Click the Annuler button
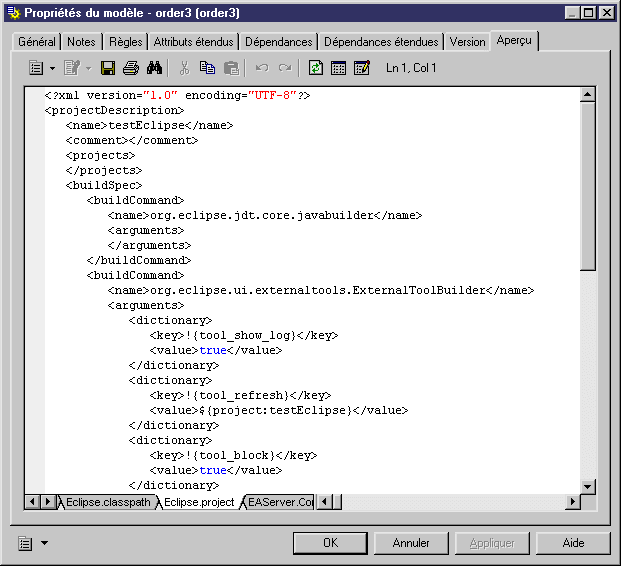This screenshot has height=566, width=621. point(411,543)
